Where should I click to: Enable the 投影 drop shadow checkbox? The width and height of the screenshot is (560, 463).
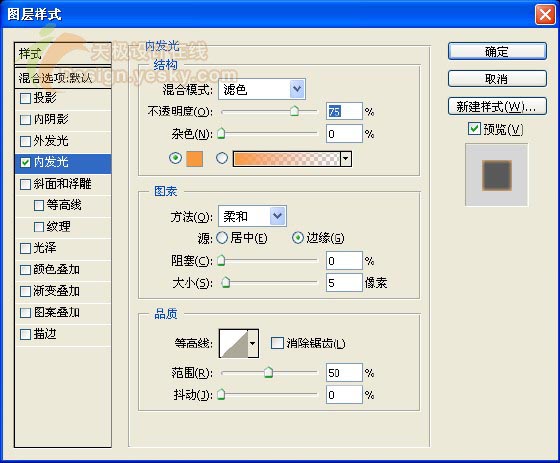coord(26,98)
